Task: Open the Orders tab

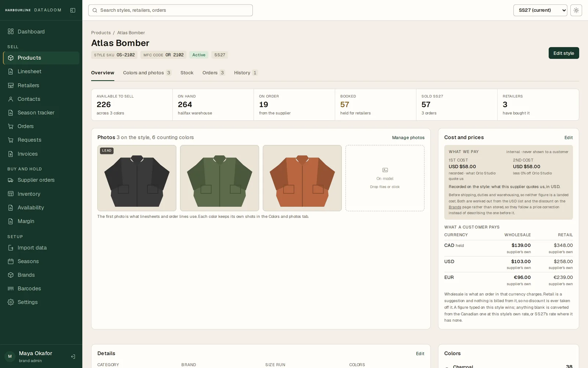Action: [x=214, y=73]
